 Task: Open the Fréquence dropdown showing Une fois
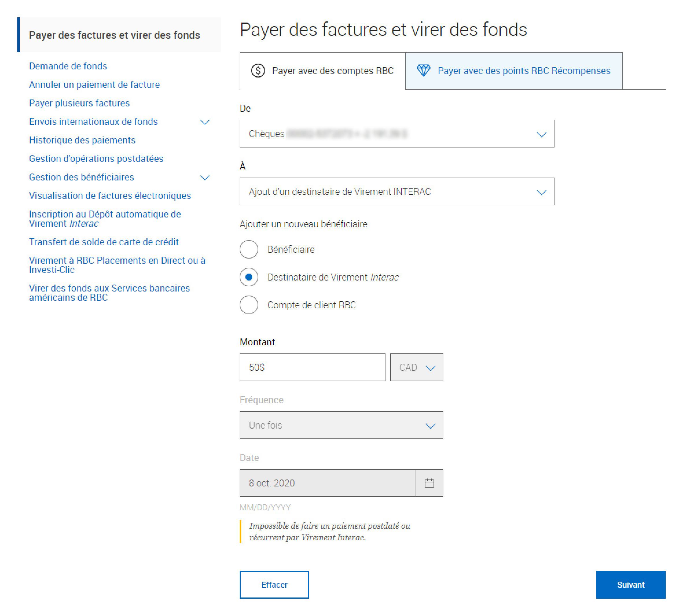coord(341,425)
